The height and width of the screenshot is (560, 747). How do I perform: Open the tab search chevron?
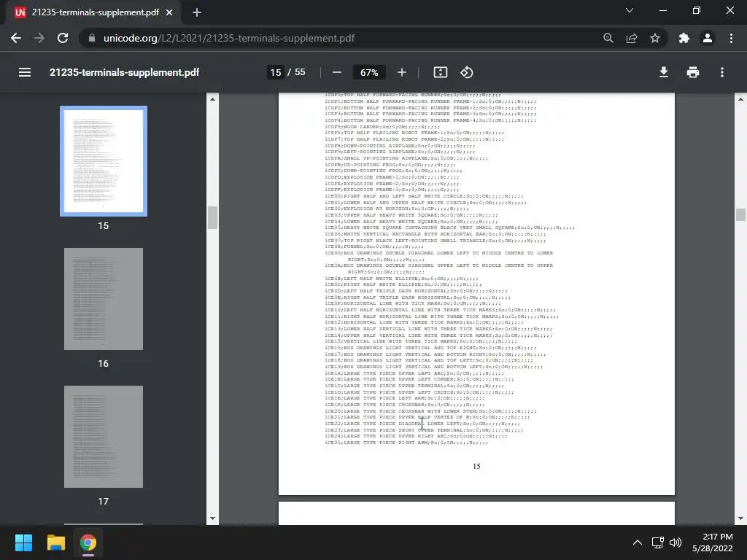coord(630,10)
